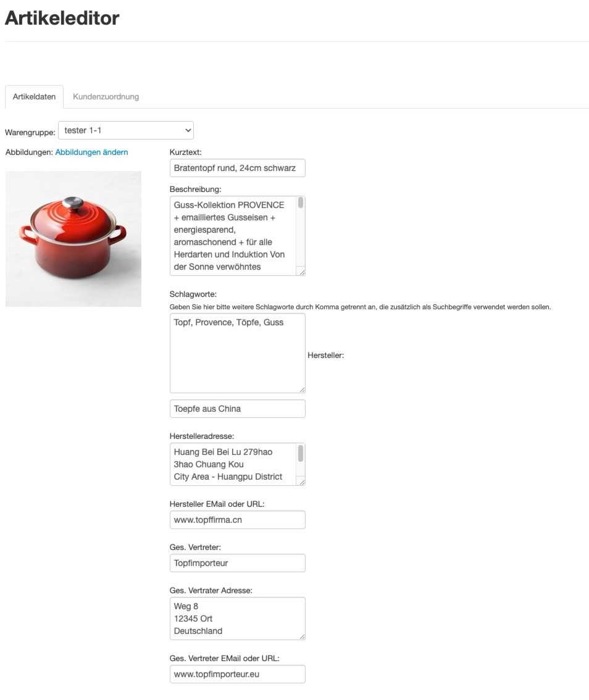Click inside the Schlagworte text area
This screenshot has height=700, width=589.
pos(238,353)
